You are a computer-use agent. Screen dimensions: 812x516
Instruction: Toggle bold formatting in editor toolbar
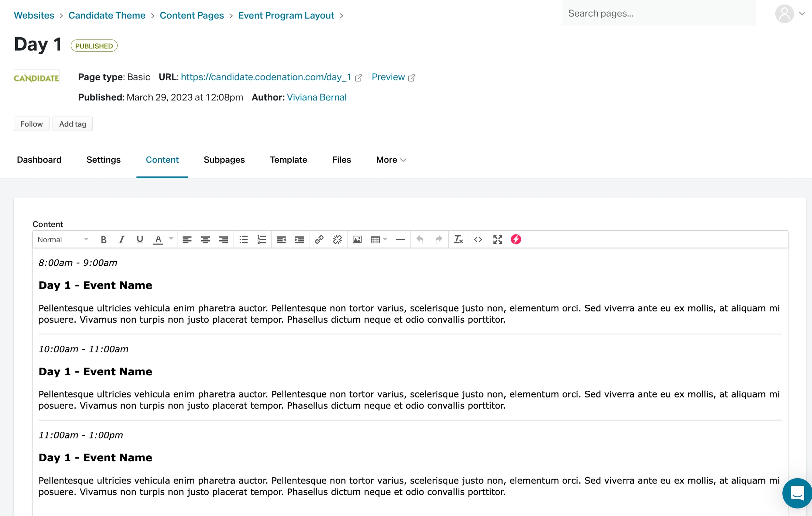click(x=103, y=239)
